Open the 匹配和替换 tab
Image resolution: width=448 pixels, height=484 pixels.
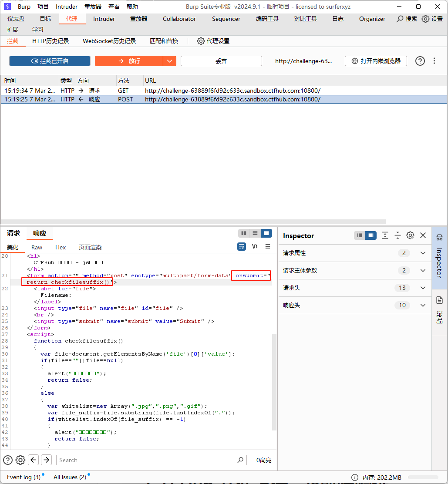pyautogui.click(x=164, y=41)
